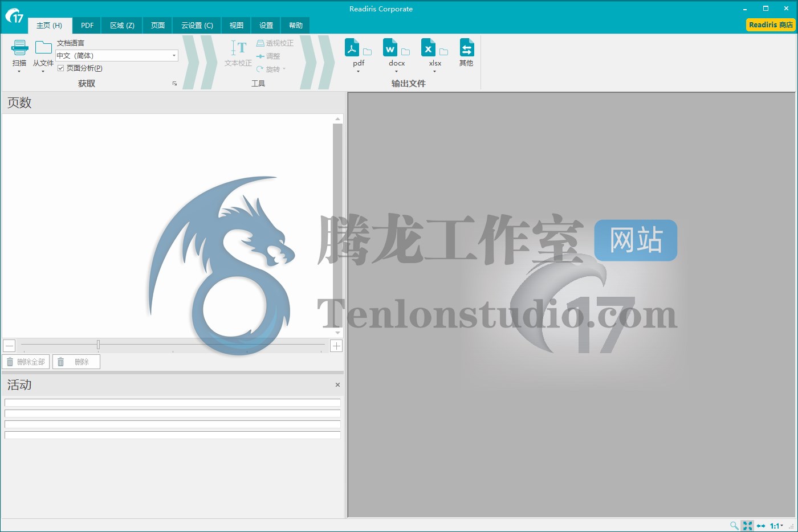The height and width of the screenshot is (532, 798).
Task: Click the Adjust (调整) tool
Action: click(x=268, y=56)
